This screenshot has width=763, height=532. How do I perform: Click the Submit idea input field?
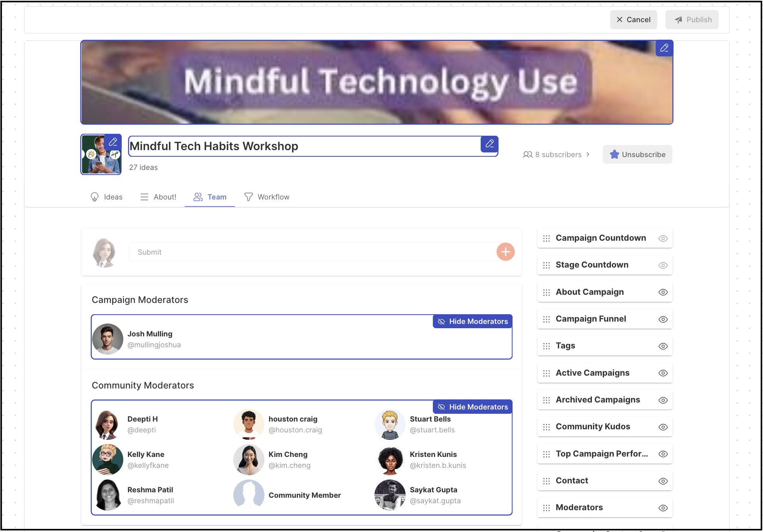[x=313, y=252]
